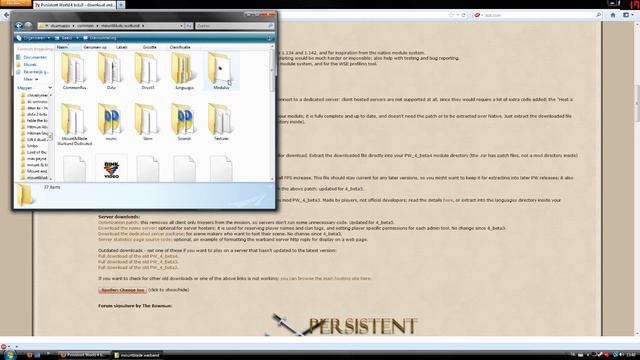Open the languages folder
The height and width of the screenshot is (360, 640).
(184, 71)
